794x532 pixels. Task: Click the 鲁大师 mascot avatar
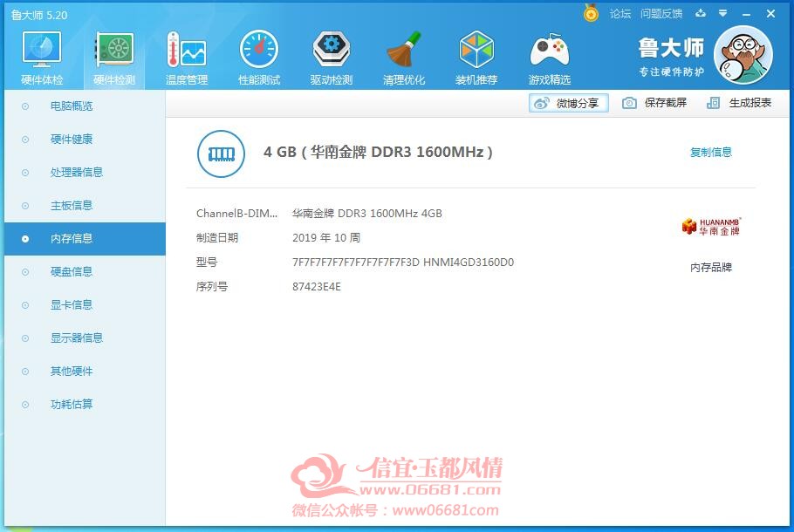coord(743,55)
